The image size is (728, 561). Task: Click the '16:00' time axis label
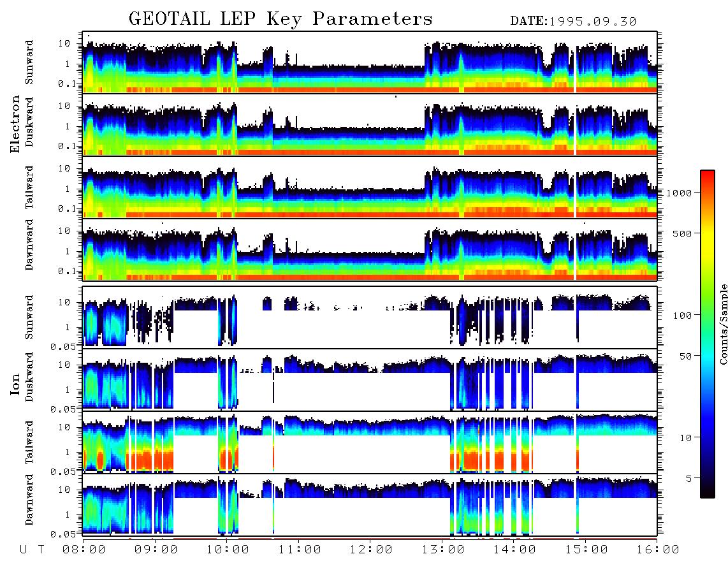point(658,550)
